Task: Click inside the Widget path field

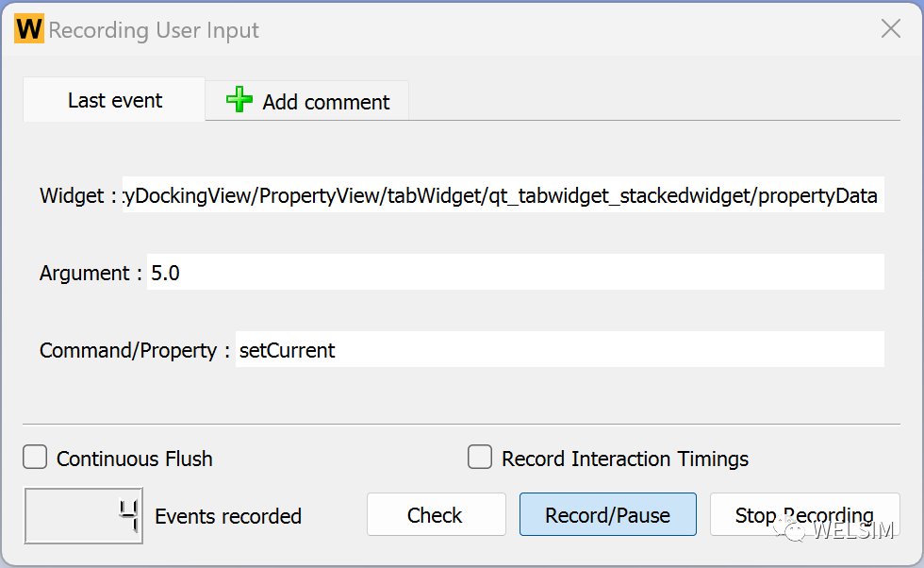Action: [x=503, y=194]
